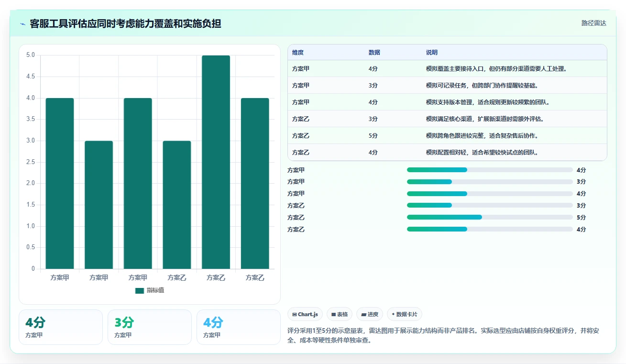This screenshot has width=626, height=364.
Task: Click the 维度 column header
Action: [298, 52]
